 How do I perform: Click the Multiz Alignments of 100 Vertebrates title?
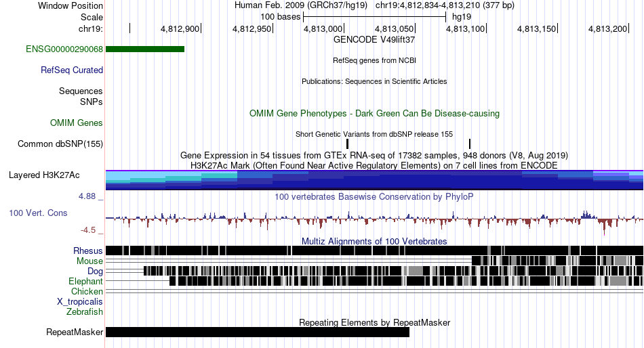click(374, 241)
